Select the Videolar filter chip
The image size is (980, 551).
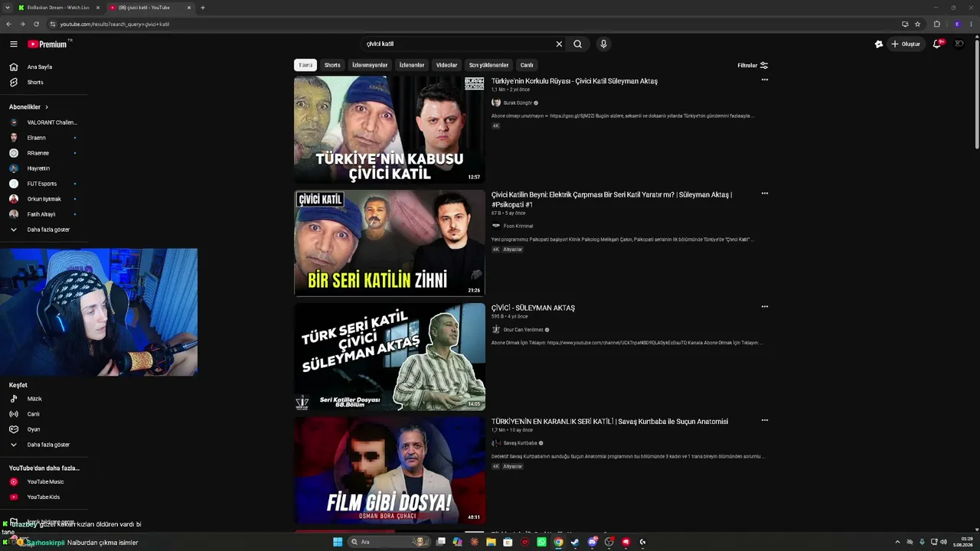[446, 65]
